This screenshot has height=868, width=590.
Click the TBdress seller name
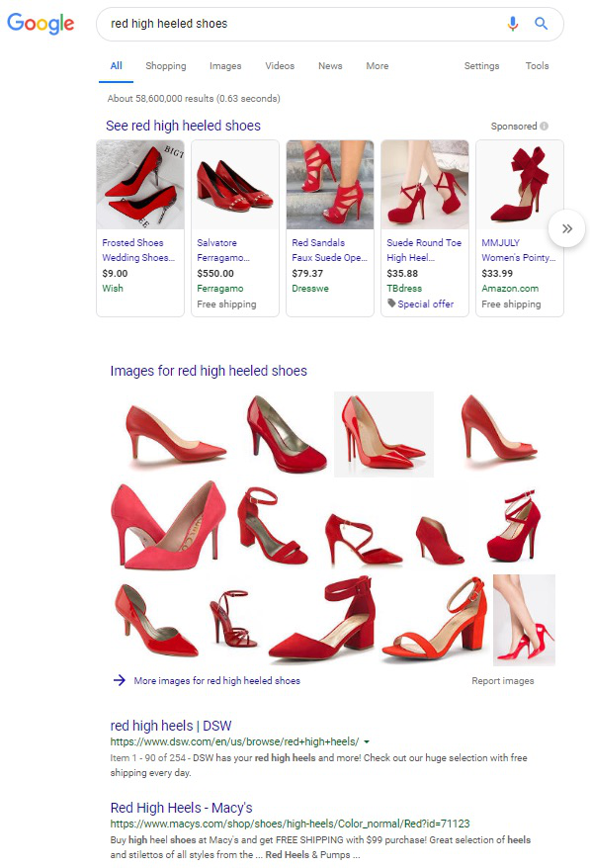tap(404, 289)
